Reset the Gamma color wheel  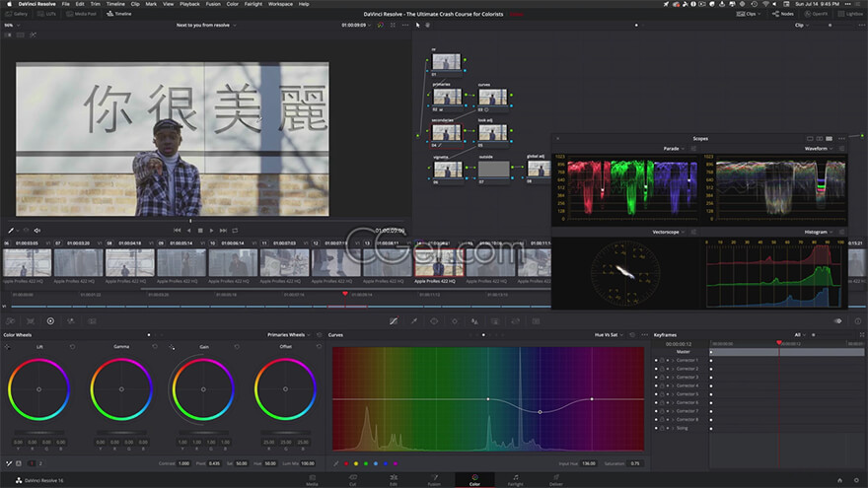[155, 346]
